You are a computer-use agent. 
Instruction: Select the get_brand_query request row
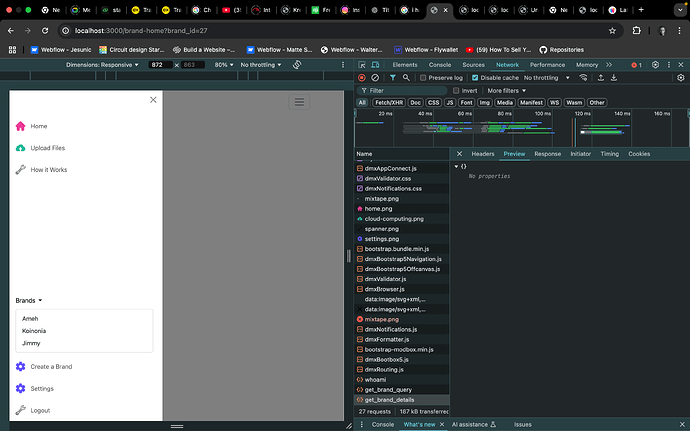402,390
